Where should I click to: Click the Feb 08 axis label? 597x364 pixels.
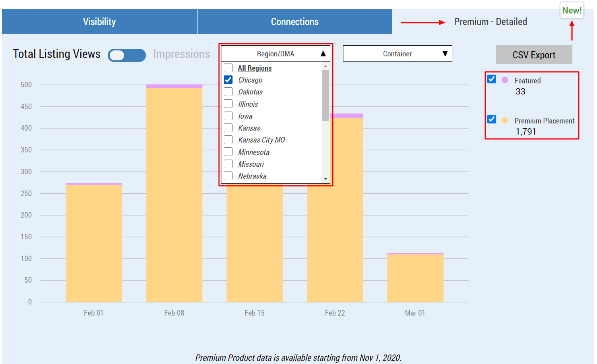174,313
